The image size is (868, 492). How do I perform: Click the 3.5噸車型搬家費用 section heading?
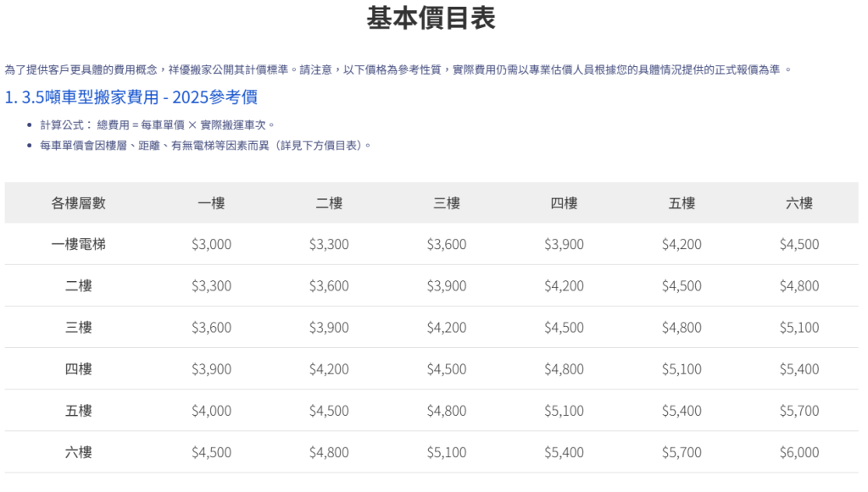tap(131, 97)
